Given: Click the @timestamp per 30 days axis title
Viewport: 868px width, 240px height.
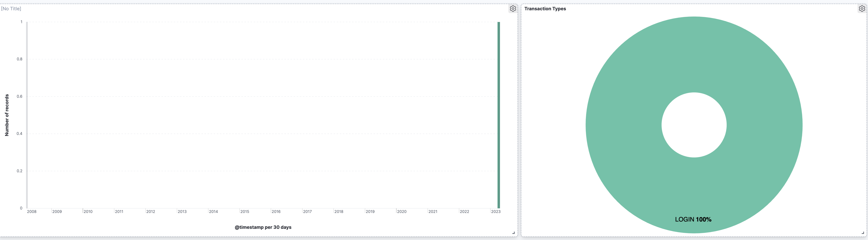Looking at the screenshot, I should [x=263, y=227].
